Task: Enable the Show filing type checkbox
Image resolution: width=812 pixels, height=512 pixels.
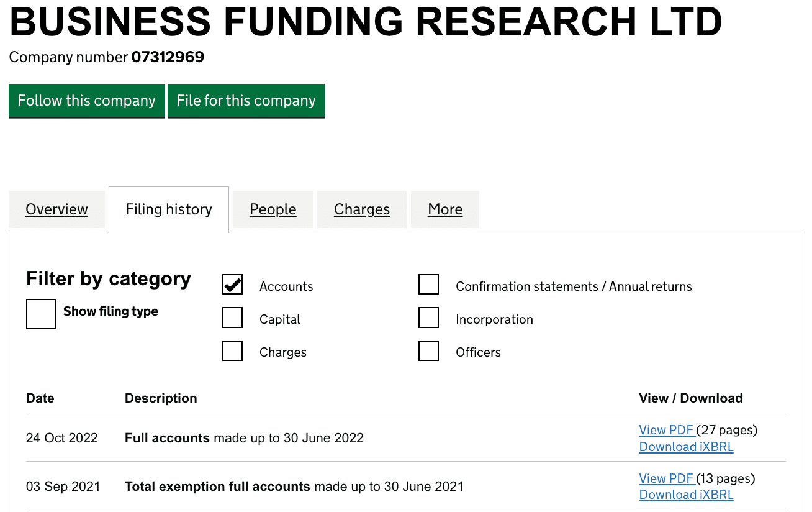Action: (42, 314)
